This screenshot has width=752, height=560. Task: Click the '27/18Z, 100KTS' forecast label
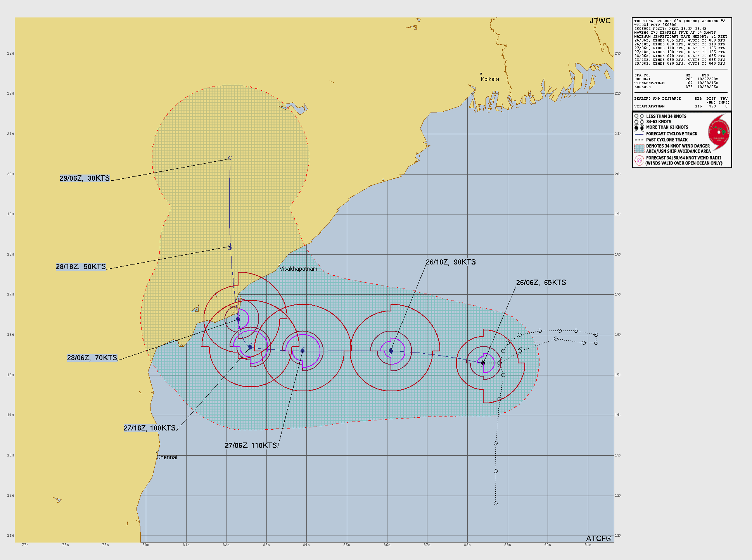point(150,428)
